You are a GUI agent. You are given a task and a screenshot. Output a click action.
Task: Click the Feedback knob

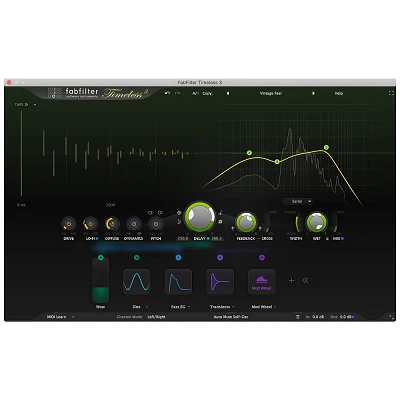[x=246, y=222]
